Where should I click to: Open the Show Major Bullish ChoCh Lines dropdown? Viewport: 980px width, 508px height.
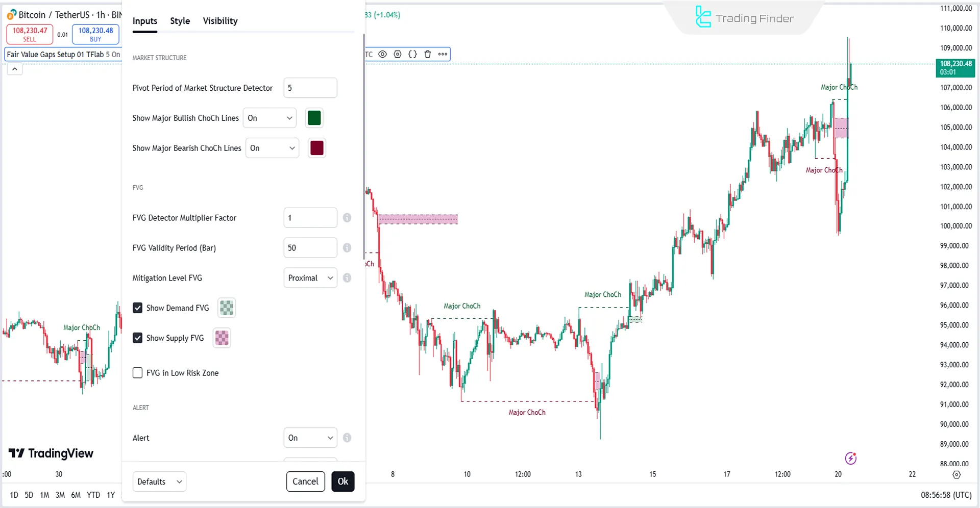click(x=269, y=118)
